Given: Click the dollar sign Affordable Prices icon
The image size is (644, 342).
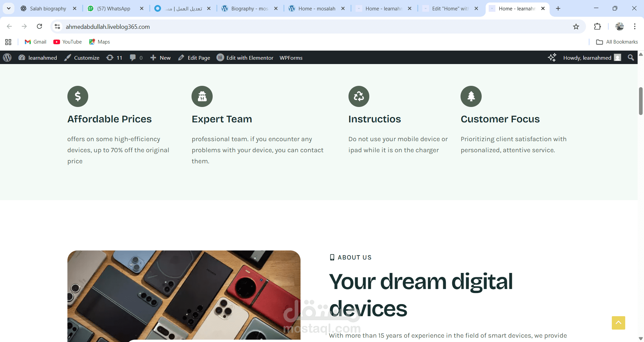Looking at the screenshot, I should coord(78,97).
